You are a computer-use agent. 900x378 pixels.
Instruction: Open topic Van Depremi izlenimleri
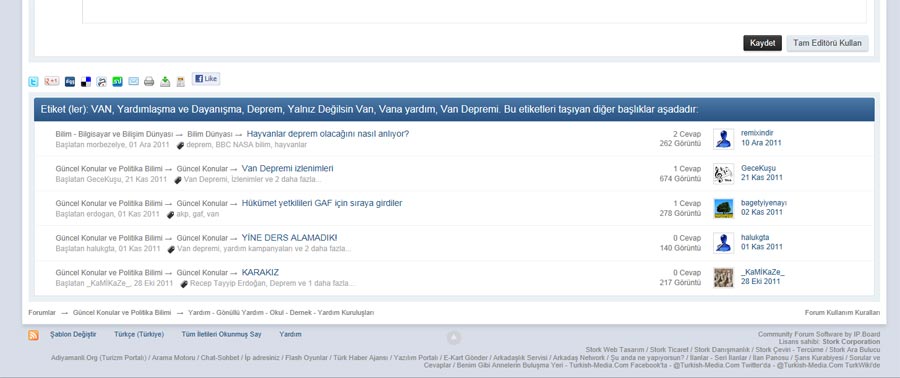tap(288, 169)
